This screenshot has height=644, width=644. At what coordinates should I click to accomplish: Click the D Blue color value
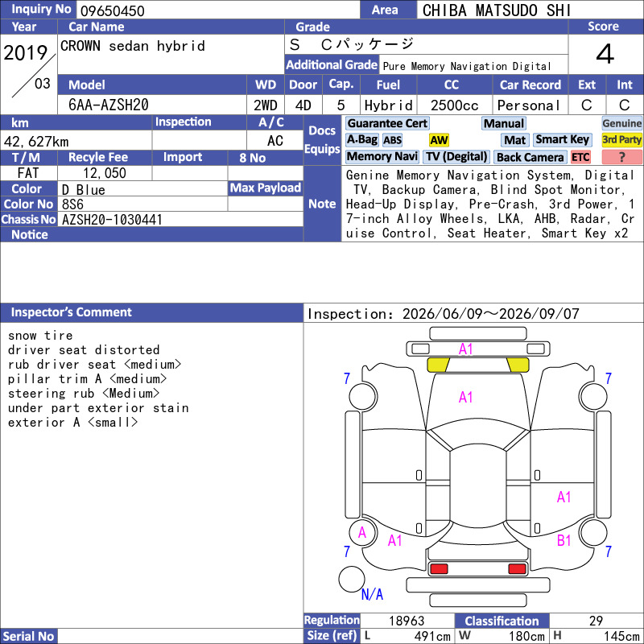[84, 189]
